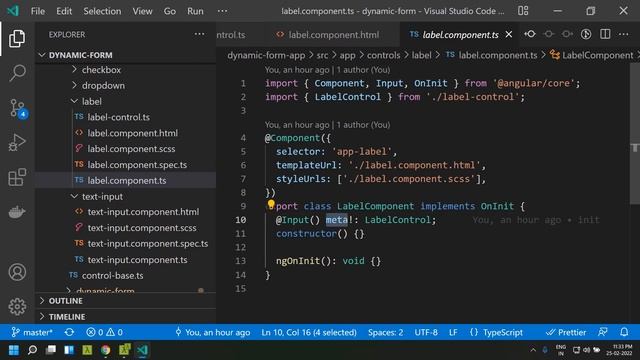This screenshot has height=360, width=640.
Task: Open Source Control view with 4 changes
Action: pos(17,108)
